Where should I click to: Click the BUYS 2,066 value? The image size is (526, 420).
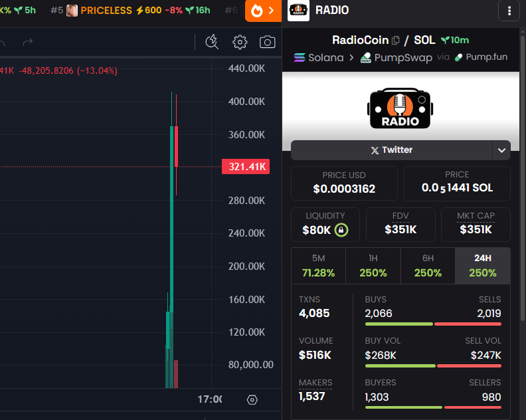(x=379, y=314)
